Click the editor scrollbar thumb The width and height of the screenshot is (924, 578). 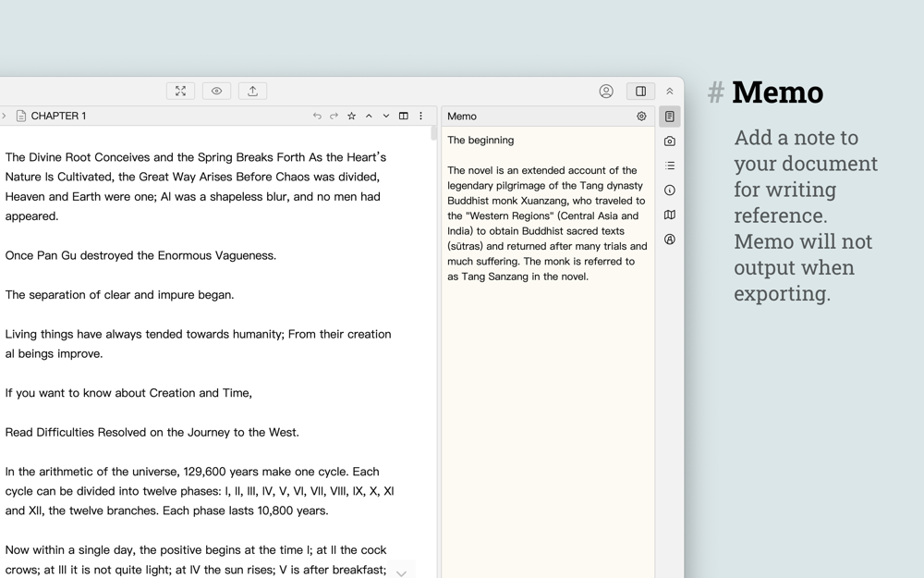[433, 132]
